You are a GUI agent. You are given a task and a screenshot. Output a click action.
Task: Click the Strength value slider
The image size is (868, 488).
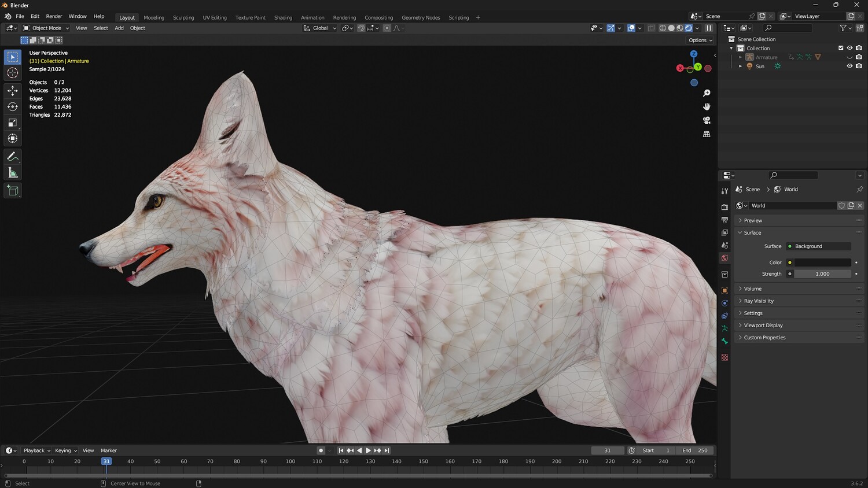click(x=823, y=274)
